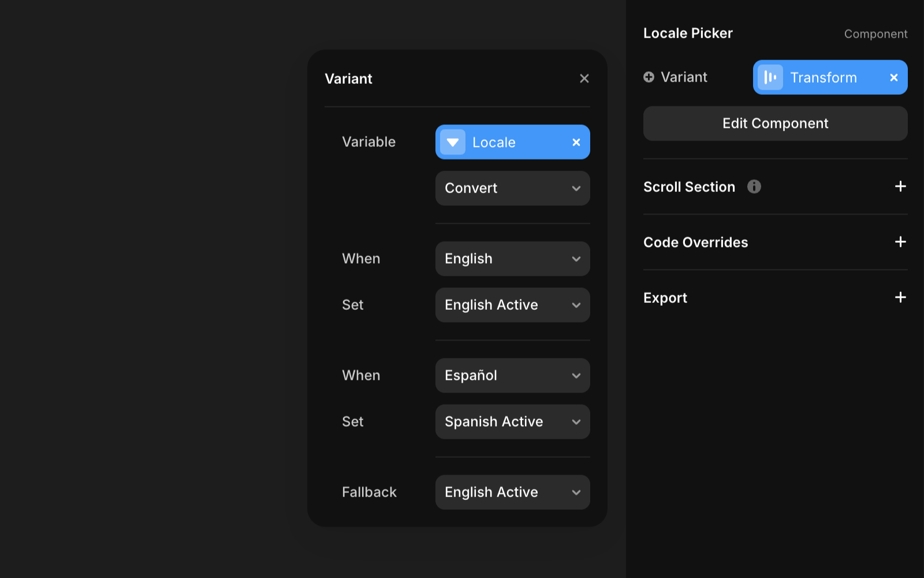Viewport: 924px width, 578px height.
Task: Show Scroll Section info tooltip icon
Action: point(754,187)
